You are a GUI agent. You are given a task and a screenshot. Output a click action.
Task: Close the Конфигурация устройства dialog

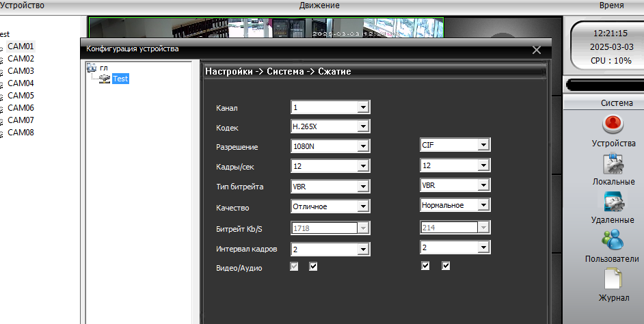tap(537, 50)
